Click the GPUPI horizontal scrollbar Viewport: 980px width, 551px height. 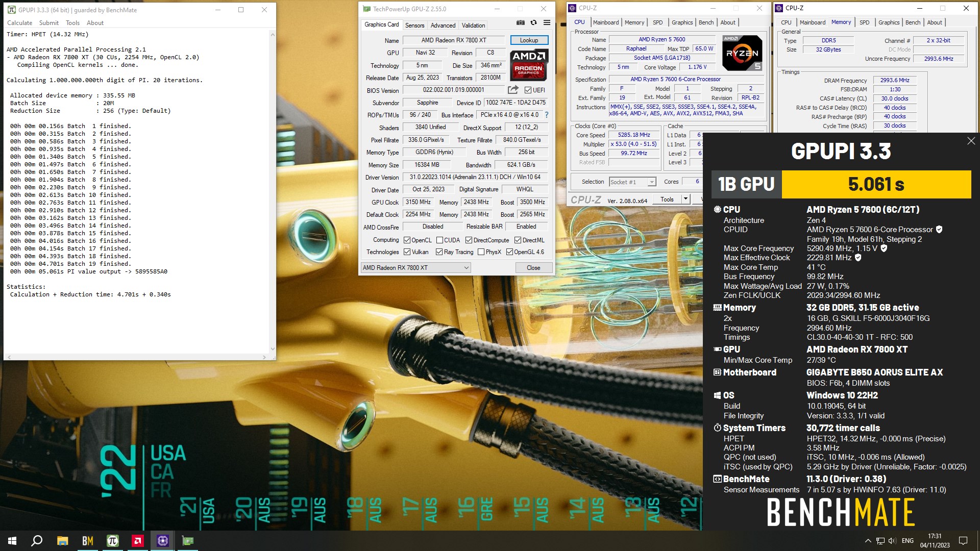[x=136, y=357]
